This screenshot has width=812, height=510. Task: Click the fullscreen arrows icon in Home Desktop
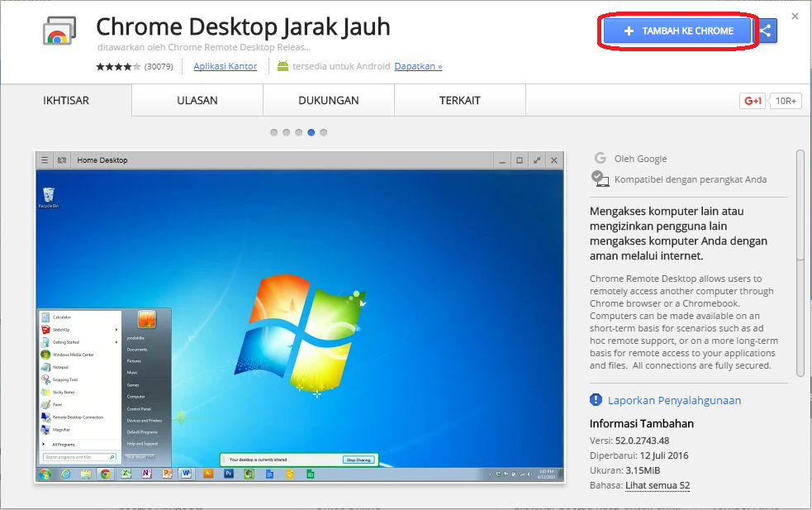(537, 160)
